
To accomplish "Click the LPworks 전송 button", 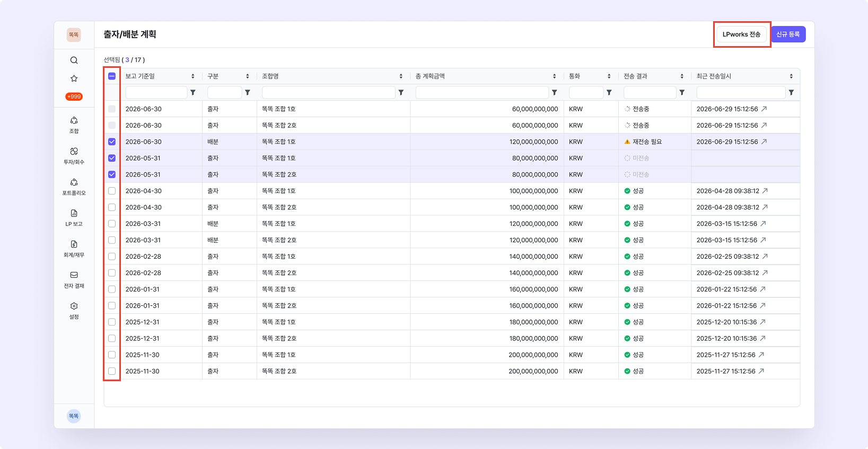I will pos(741,34).
